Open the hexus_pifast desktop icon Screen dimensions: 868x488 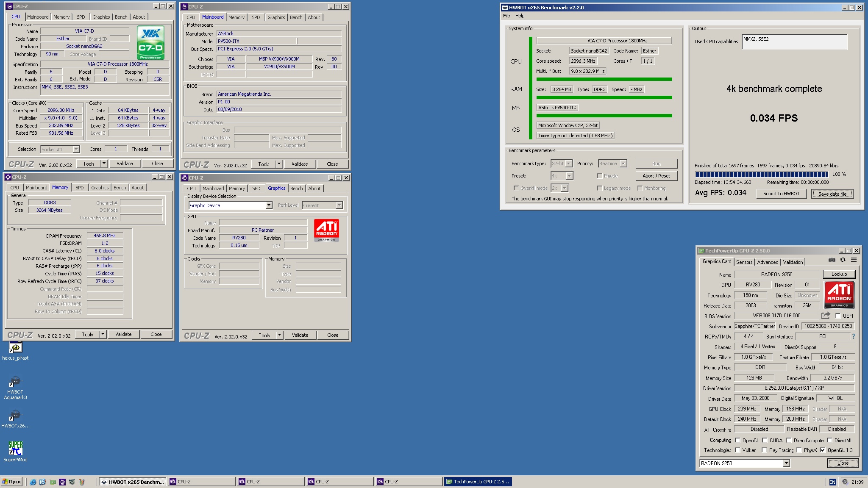click(15, 348)
